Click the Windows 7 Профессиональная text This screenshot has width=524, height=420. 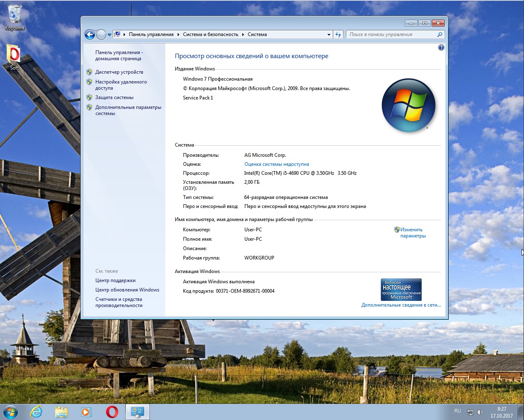(218, 79)
